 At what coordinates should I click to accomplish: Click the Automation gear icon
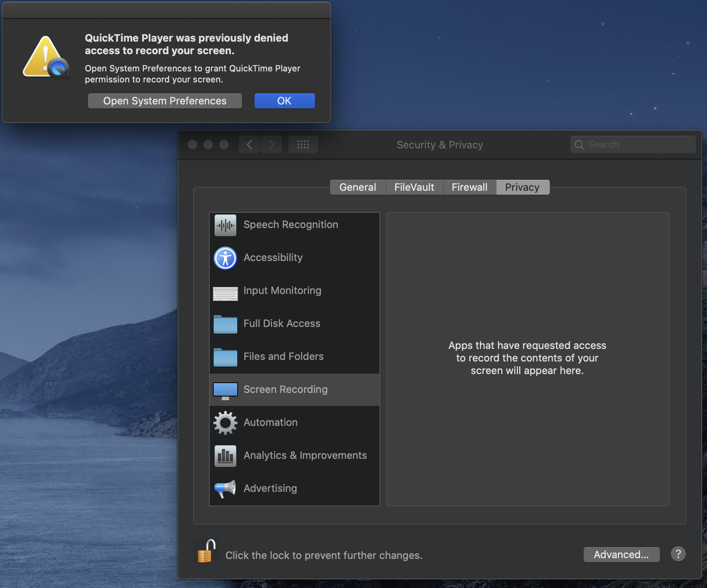(x=225, y=423)
